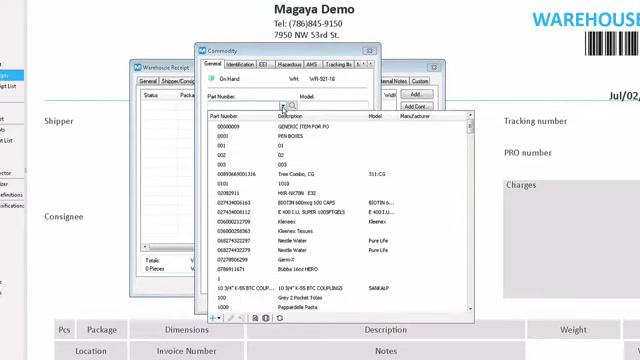The width and height of the screenshot is (640, 360).
Task: Sort by Part Number column header
Action: pos(223,116)
